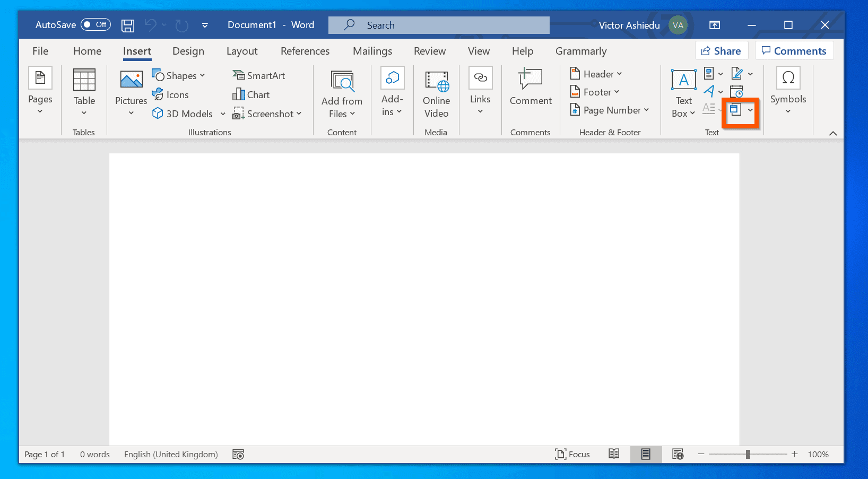The height and width of the screenshot is (479, 868).
Task: Click the zoom slider handle
Action: click(x=748, y=454)
